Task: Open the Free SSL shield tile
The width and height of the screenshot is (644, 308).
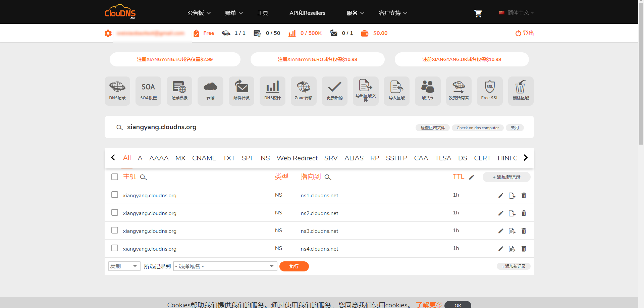Action: click(490, 91)
